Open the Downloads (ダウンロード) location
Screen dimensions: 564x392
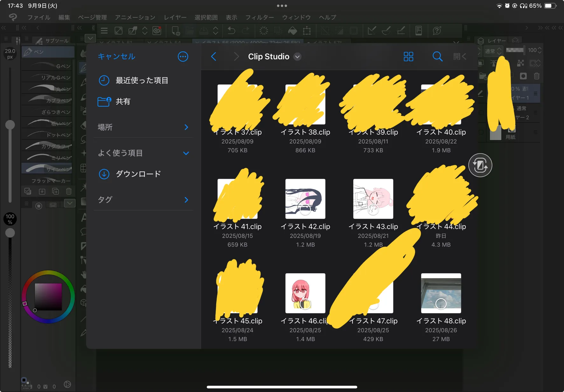coord(130,174)
